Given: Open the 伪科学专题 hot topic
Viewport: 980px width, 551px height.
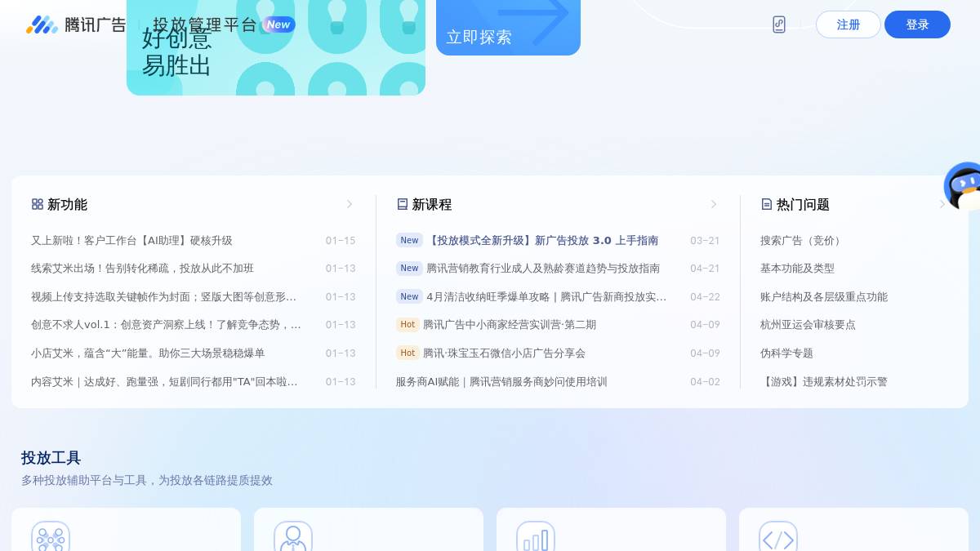Looking at the screenshot, I should coord(786,353).
